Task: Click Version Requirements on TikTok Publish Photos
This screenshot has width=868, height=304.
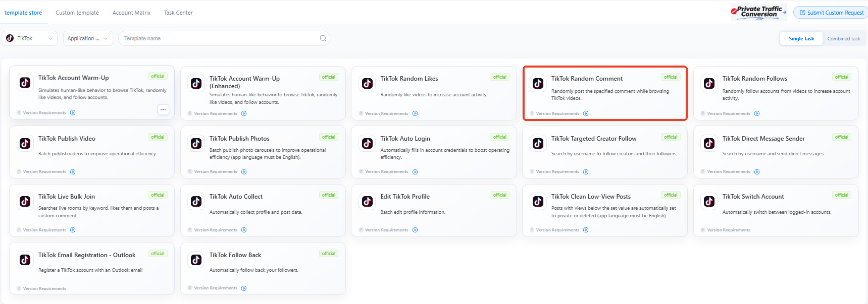Action: (216, 172)
